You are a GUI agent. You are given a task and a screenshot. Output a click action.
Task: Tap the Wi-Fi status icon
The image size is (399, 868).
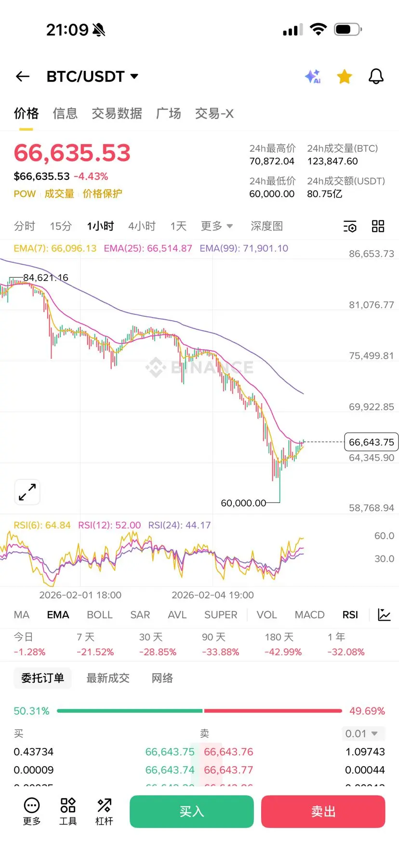pos(318,29)
